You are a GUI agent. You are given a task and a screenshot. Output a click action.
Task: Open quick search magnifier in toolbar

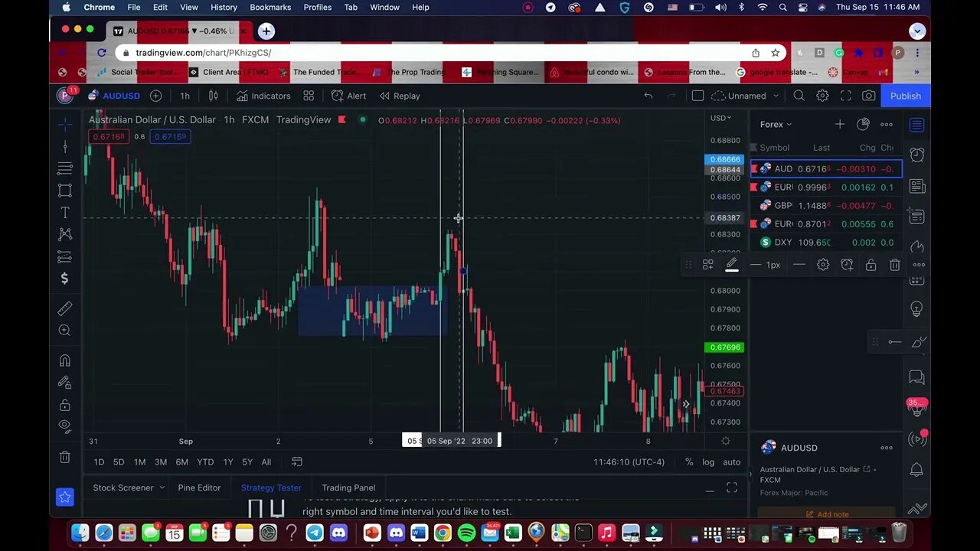799,96
